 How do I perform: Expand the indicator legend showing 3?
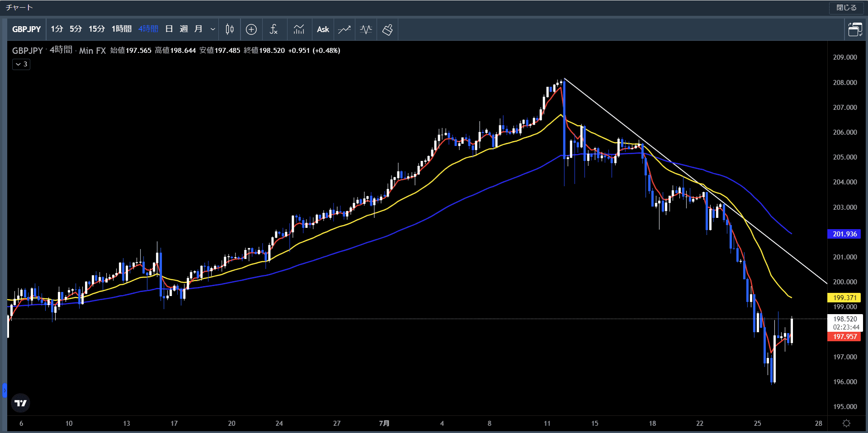[x=21, y=64]
